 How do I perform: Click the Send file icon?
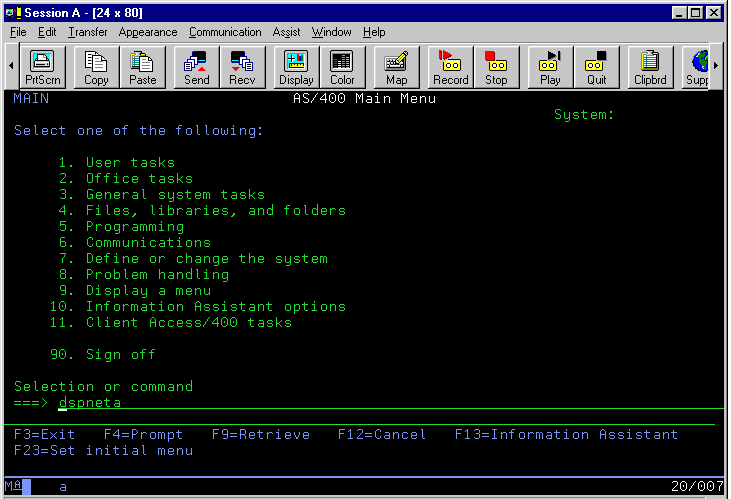[x=196, y=67]
